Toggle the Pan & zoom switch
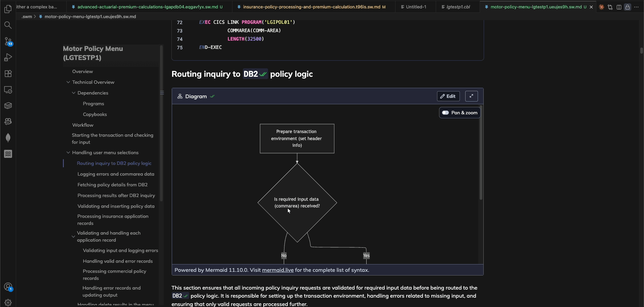 446,113
